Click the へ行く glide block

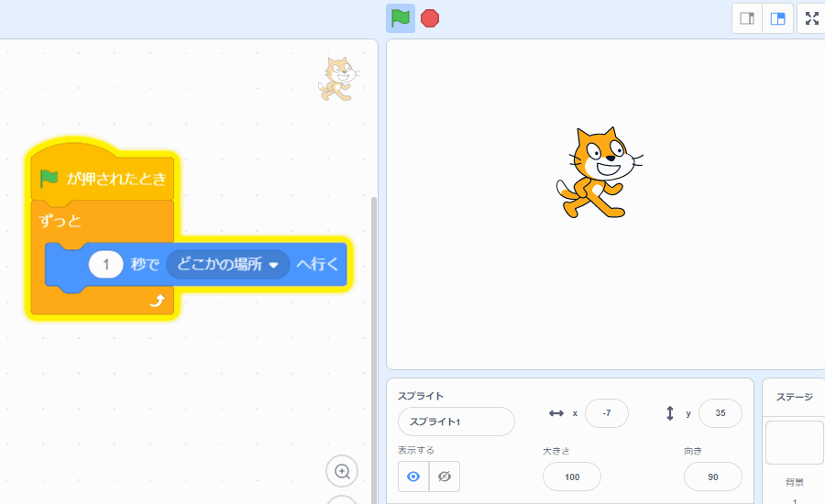(318, 264)
